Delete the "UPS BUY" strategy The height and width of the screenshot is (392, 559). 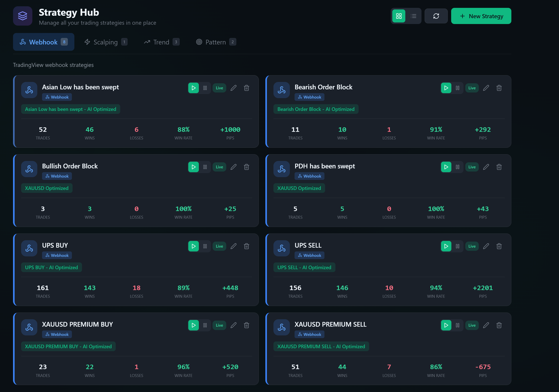pos(246,246)
